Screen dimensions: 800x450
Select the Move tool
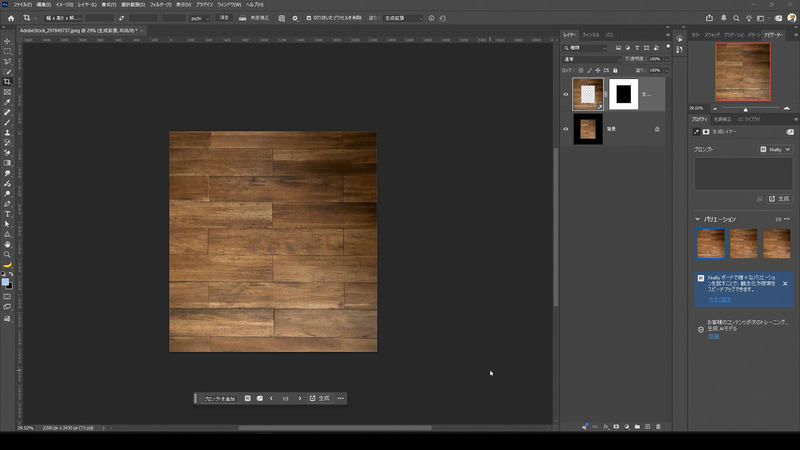click(x=7, y=41)
